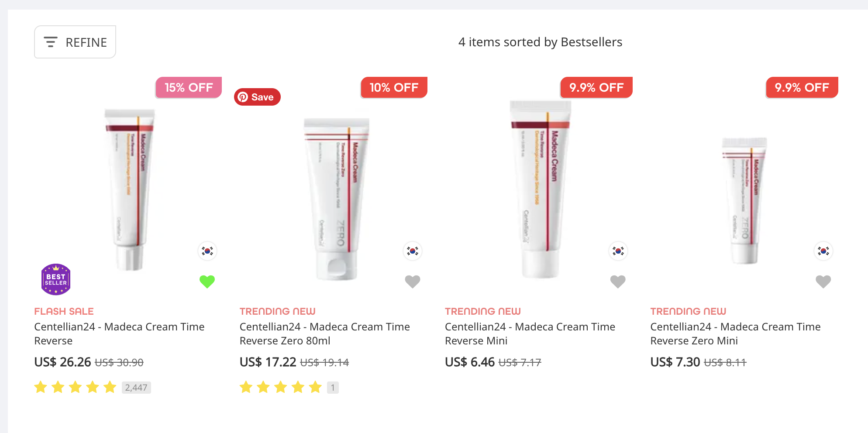
Task: Click the Best Seller badge
Action: click(x=56, y=279)
